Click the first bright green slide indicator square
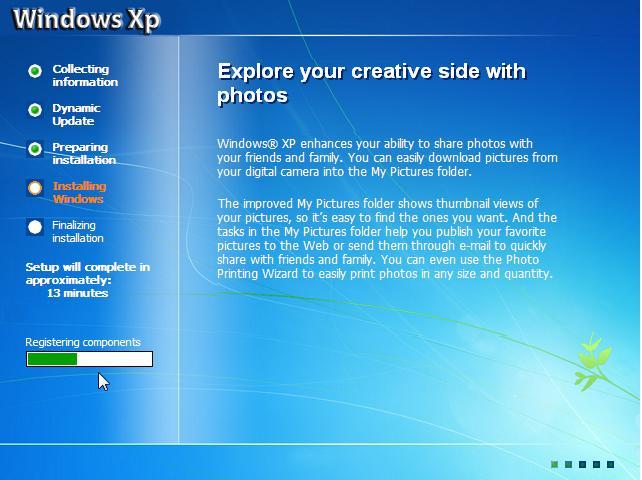This screenshot has width=642, height=480. click(x=554, y=464)
